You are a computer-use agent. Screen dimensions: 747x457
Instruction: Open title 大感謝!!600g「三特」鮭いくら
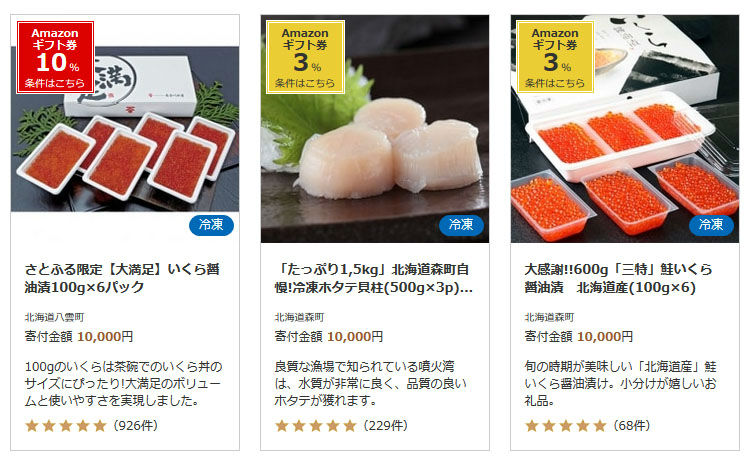(618, 278)
